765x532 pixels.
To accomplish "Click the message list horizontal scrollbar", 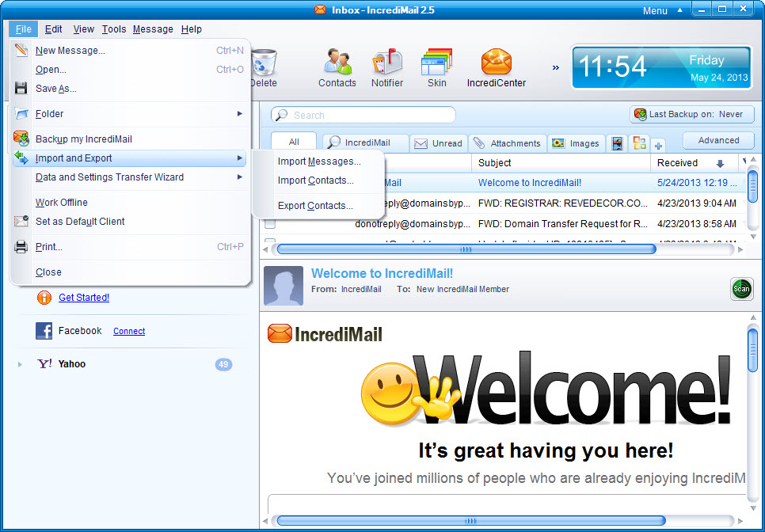I will pos(466,249).
